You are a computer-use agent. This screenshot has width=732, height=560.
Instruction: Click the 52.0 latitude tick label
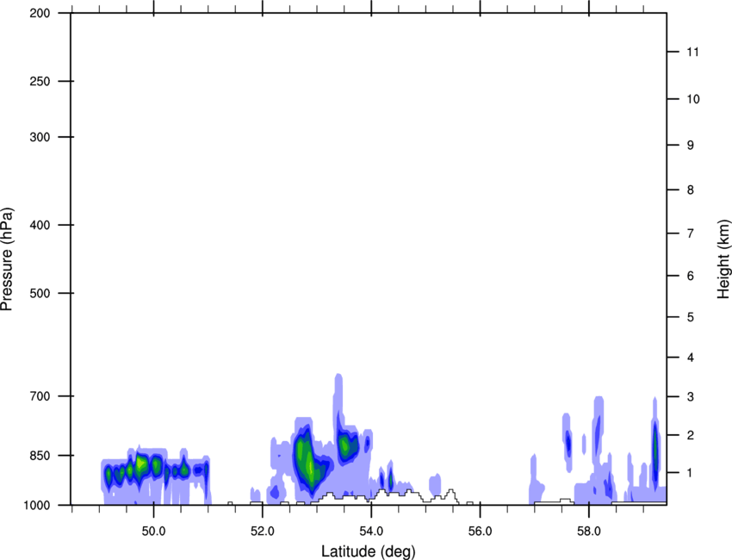click(x=263, y=532)
